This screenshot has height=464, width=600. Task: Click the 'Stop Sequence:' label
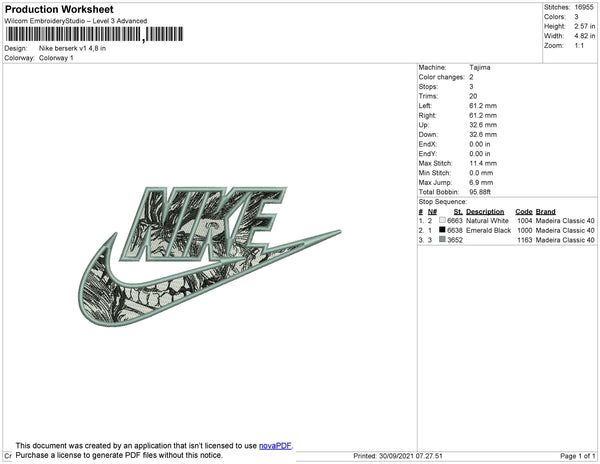443,202
